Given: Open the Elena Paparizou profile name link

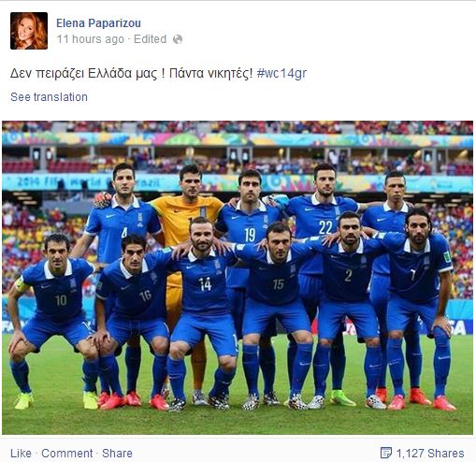Looking at the screenshot, I should click(98, 23).
